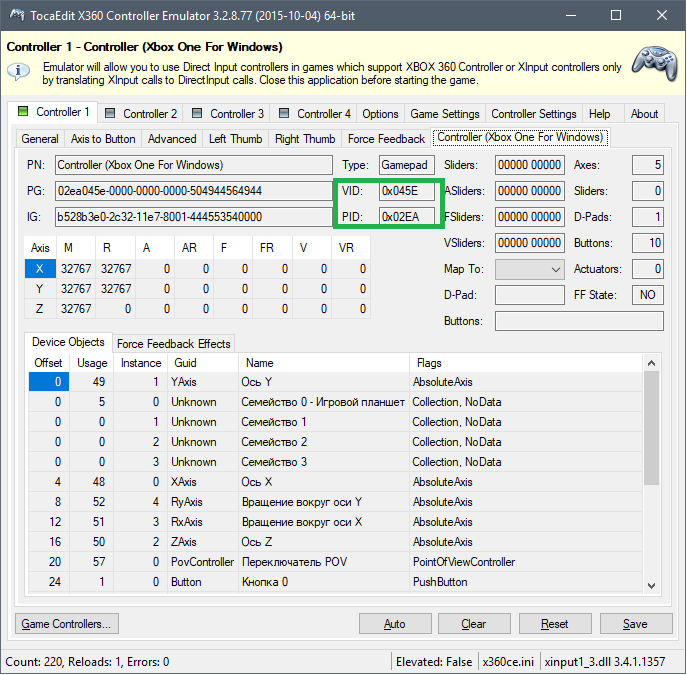Select the Z row in the axis table
This screenshot has width=687, height=675.
(x=197, y=309)
